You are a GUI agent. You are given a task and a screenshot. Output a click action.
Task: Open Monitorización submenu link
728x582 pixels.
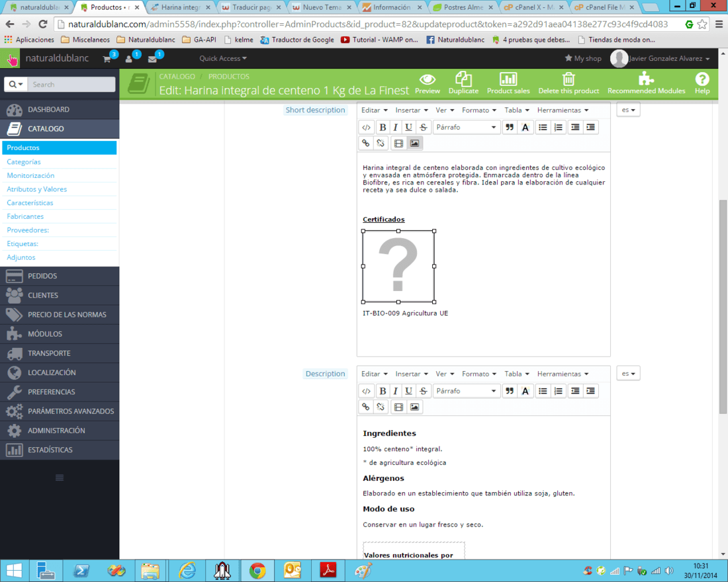point(30,175)
